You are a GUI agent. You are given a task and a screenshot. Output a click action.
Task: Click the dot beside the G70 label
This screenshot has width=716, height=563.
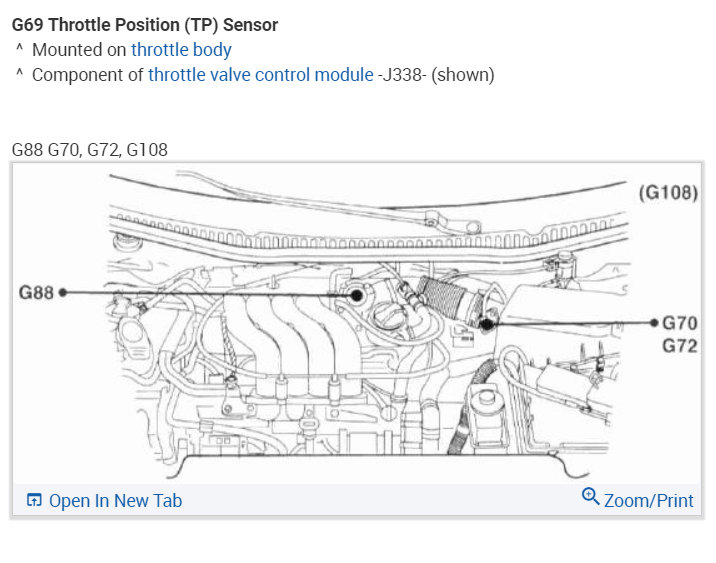654,323
